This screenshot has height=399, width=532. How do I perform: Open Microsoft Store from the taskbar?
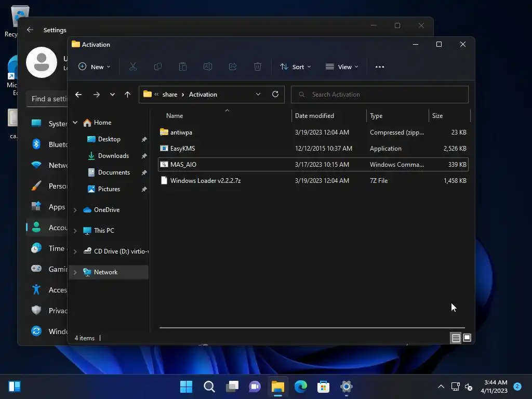[323, 387]
